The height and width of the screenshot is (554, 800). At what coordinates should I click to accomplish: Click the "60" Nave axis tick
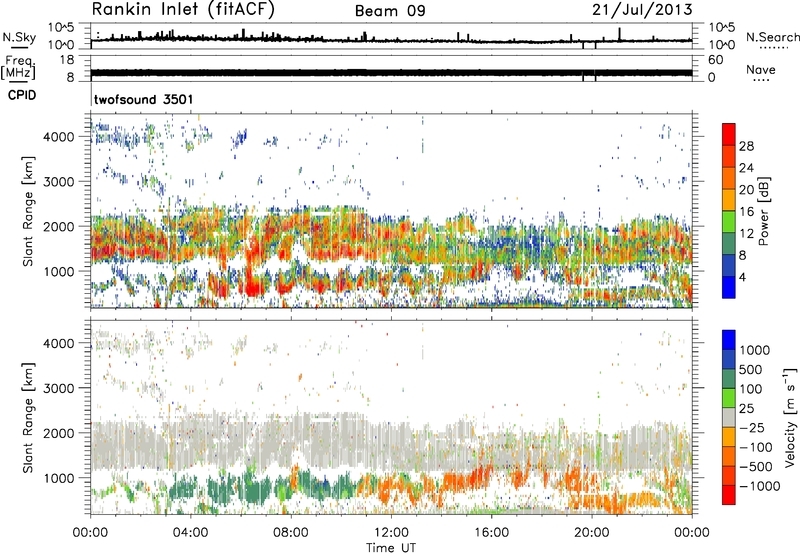(x=716, y=60)
